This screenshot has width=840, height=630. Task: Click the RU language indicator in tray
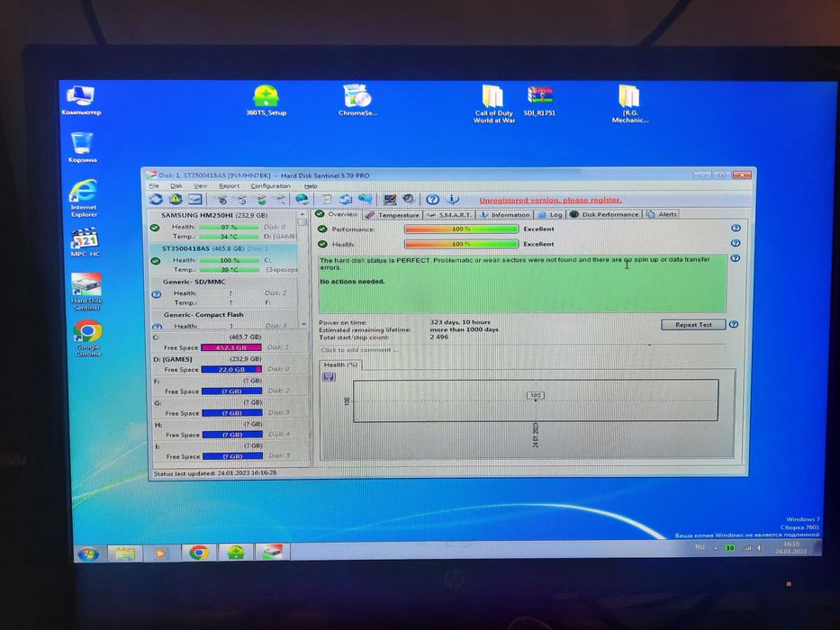tap(700, 547)
